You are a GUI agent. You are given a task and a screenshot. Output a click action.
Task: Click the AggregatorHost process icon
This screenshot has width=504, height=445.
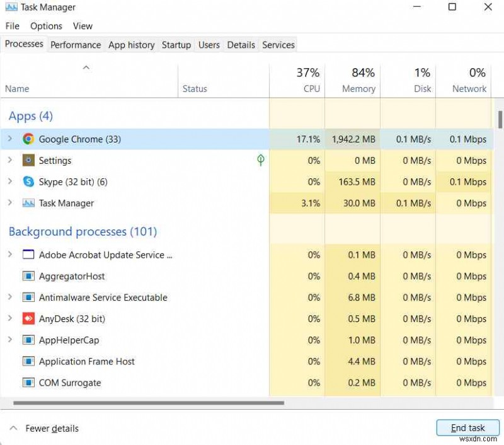click(28, 276)
